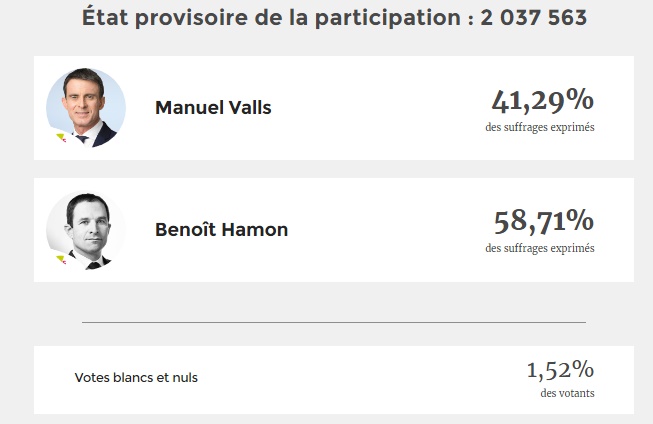Click Benoît Hamon's black-and-white portrait
Screen dimensions: 653x424
click(x=86, y=230)
